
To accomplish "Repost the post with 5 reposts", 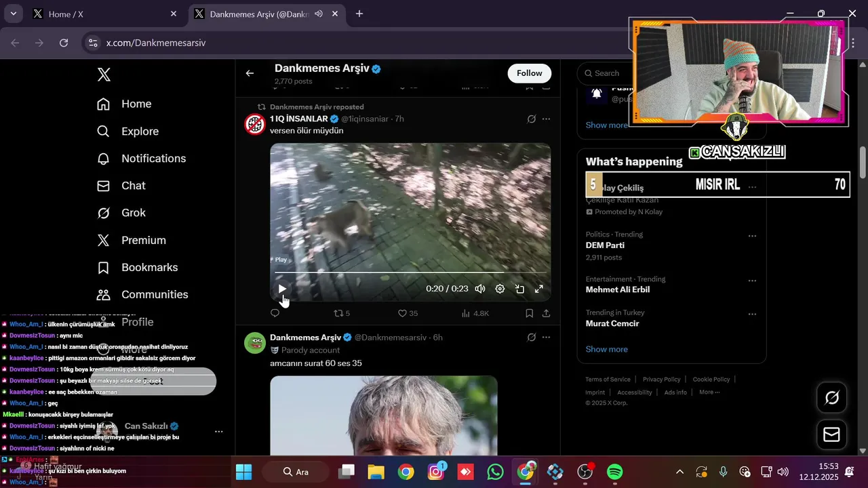I will (342, 313).
